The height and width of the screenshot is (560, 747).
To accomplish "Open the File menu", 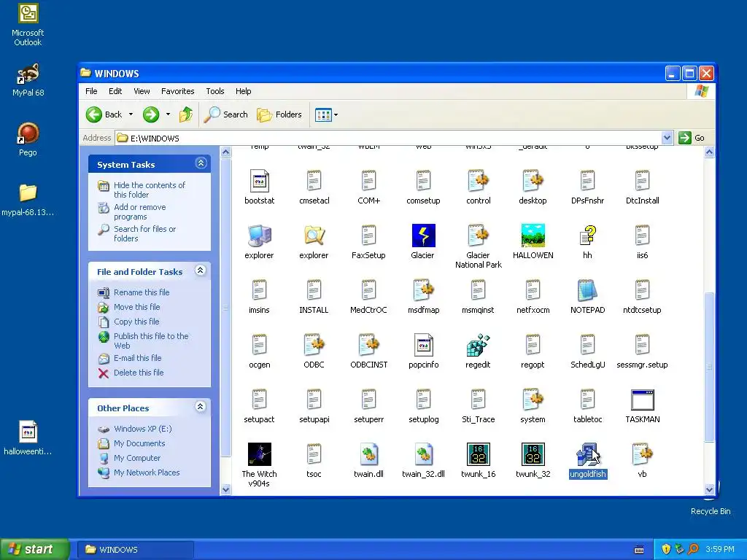I will pos(91,91).
